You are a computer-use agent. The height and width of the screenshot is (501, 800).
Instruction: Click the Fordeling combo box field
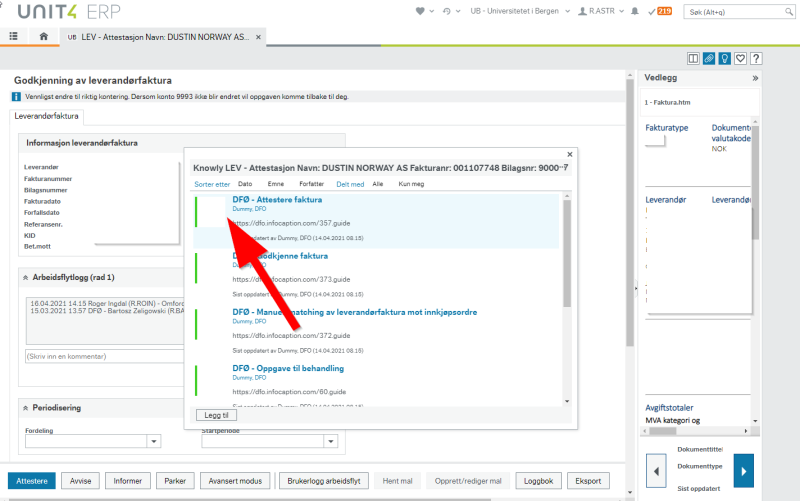(86, 441)
